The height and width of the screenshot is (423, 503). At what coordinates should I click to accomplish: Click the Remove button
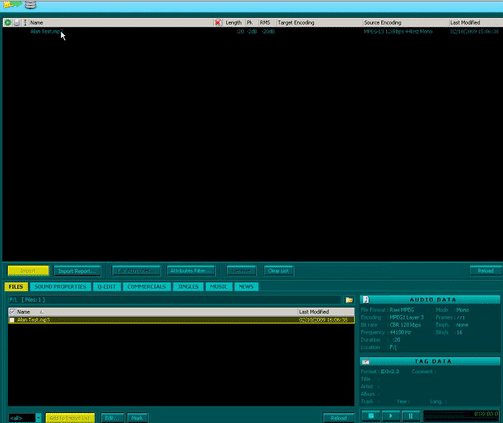(241, 271)
